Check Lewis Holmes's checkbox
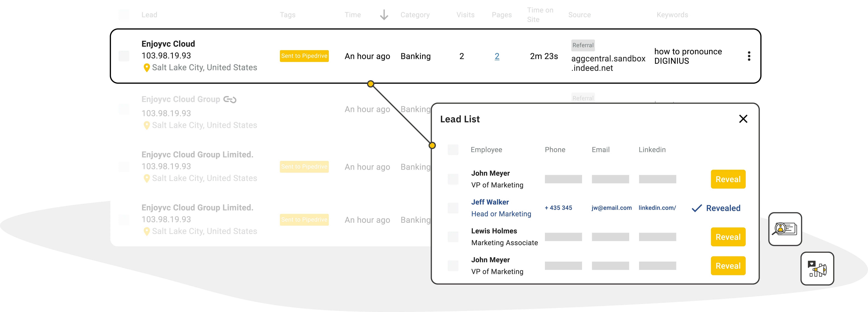 [x=453, y=237]
